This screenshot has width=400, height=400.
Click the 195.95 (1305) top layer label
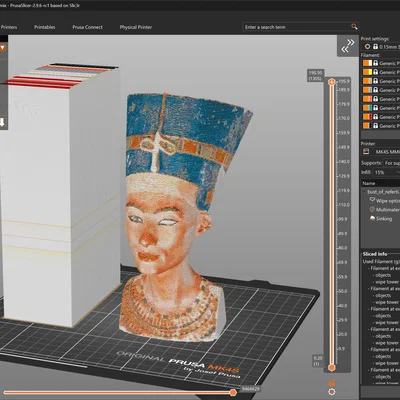click(315, 75)
